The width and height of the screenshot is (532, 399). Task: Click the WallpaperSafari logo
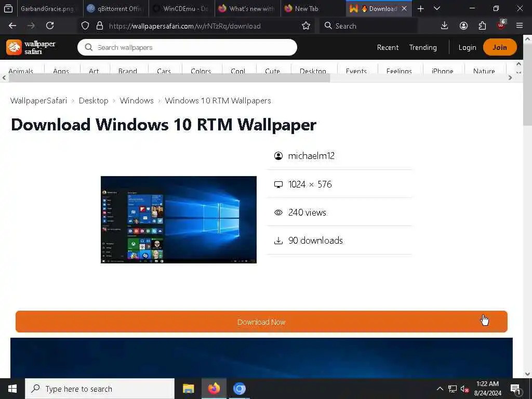pos(31,47)
